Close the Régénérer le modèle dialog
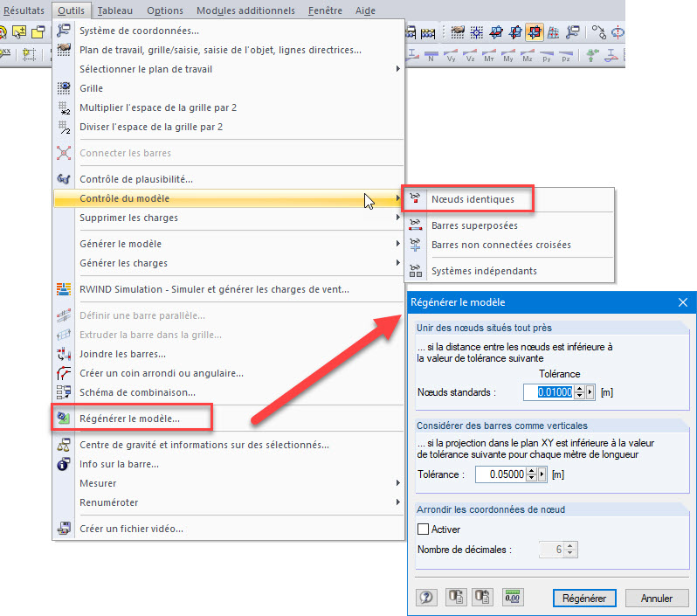This screenshot has height=616, width=697. tap(683, 302)
